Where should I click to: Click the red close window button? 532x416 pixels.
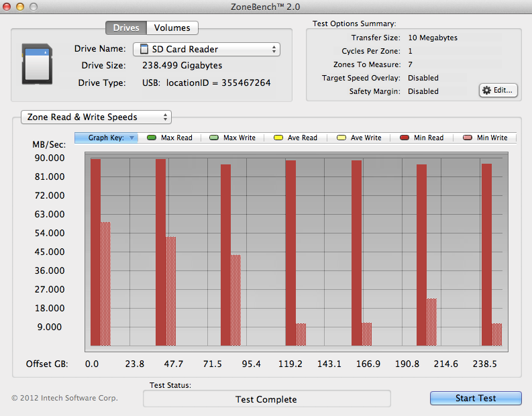(8, 6)
